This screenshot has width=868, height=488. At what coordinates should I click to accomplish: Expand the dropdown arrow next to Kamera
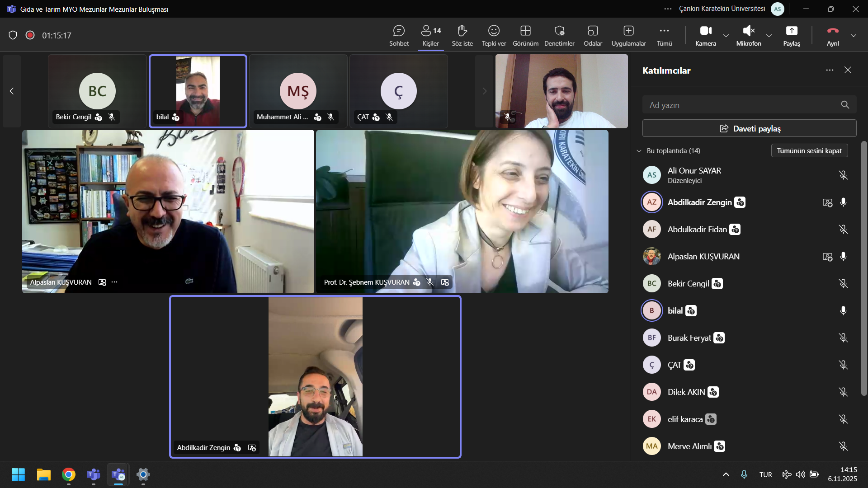coord(726,36)
